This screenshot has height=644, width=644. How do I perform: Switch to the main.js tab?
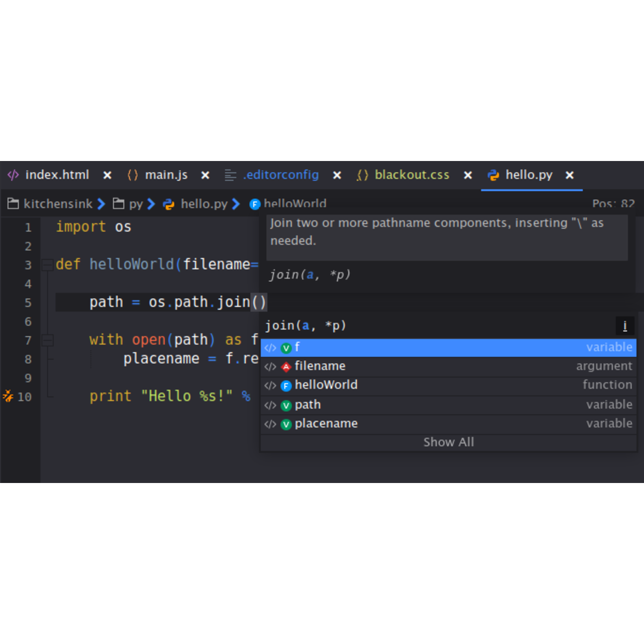[166, 175]
